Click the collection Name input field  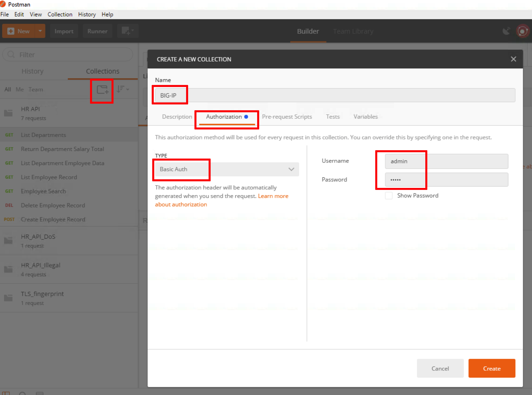[x=335, y=95]
